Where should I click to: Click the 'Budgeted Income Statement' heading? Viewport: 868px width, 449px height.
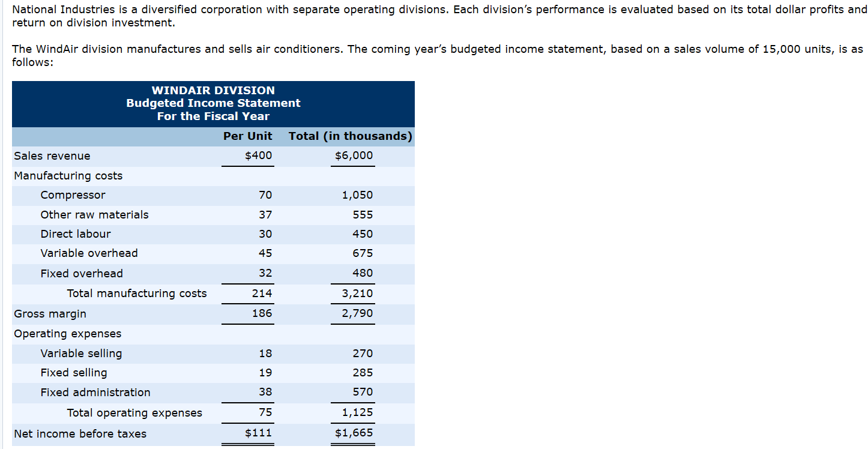213,103
